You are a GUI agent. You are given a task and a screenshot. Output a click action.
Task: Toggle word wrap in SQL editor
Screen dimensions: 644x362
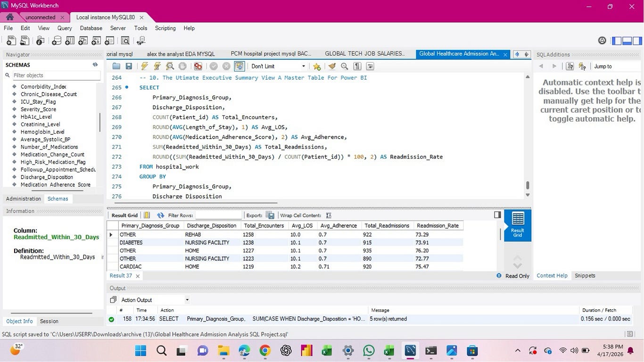coord(370,66)
